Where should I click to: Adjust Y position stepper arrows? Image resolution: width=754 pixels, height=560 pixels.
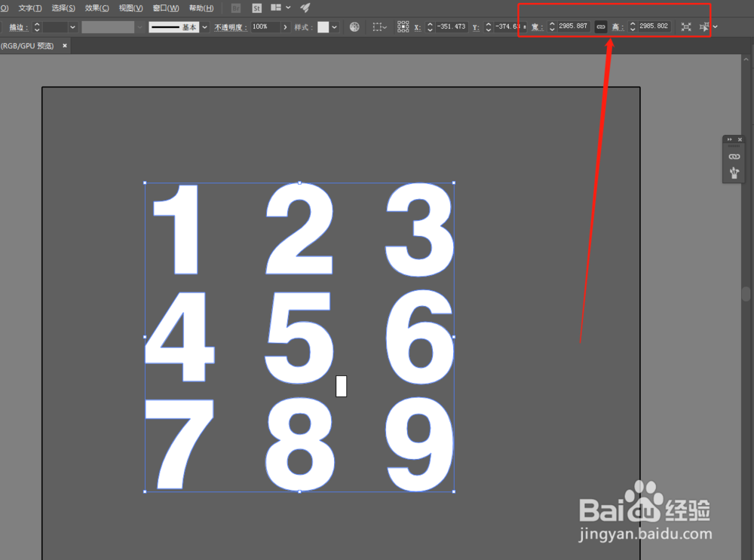point(488,27)
